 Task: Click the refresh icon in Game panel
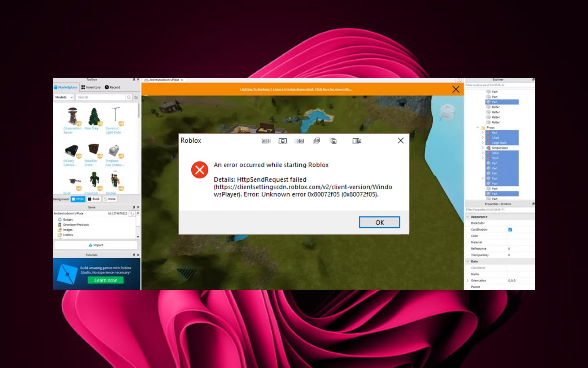point(132,213)
